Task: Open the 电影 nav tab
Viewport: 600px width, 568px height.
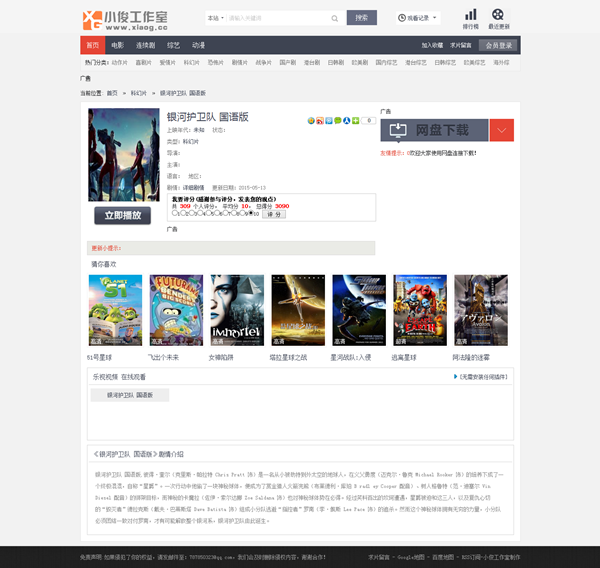Action: point(117,45)
